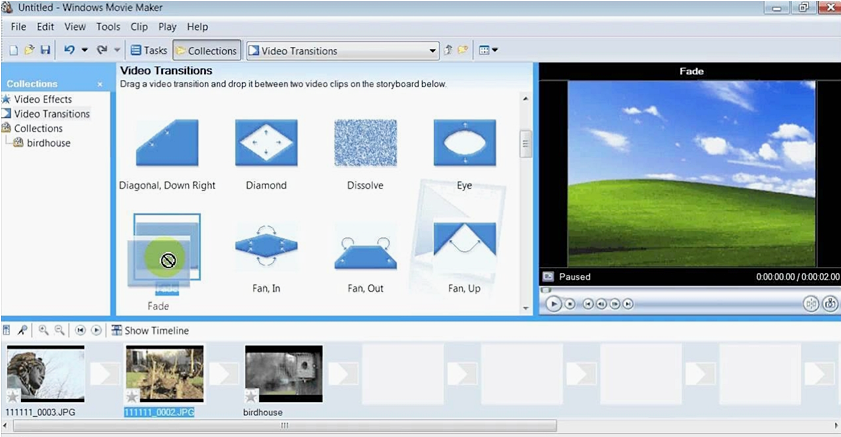The image size is (841, 437).
Task: Rewind the storyboard
Action: click(x=80, y=330)
